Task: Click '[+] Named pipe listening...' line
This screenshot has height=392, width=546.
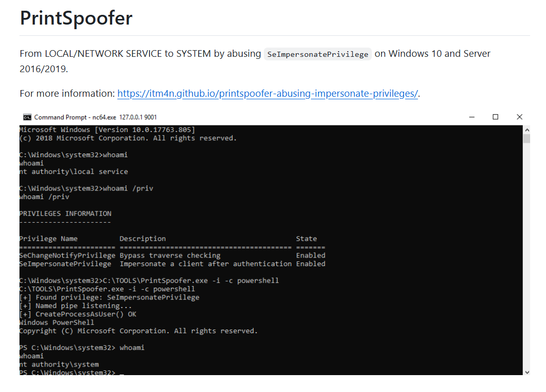Action: tap(76, 306)
